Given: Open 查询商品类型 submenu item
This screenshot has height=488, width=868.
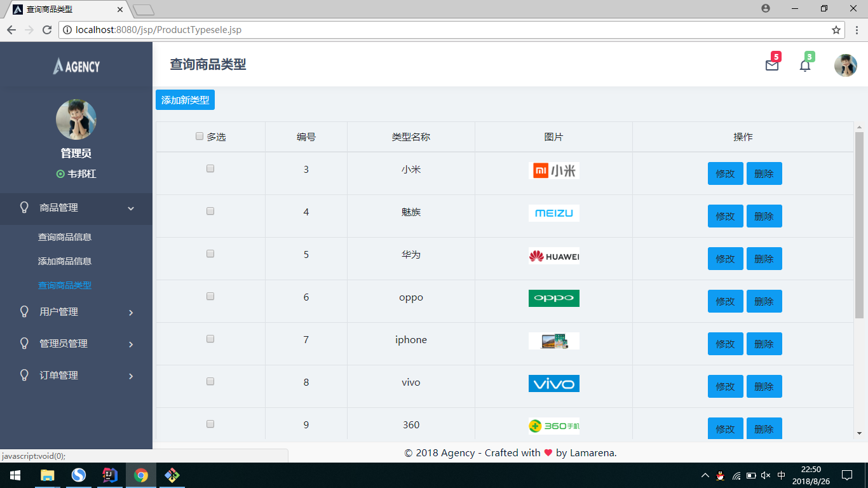Looking at the screenshot, I should (65, 285).
